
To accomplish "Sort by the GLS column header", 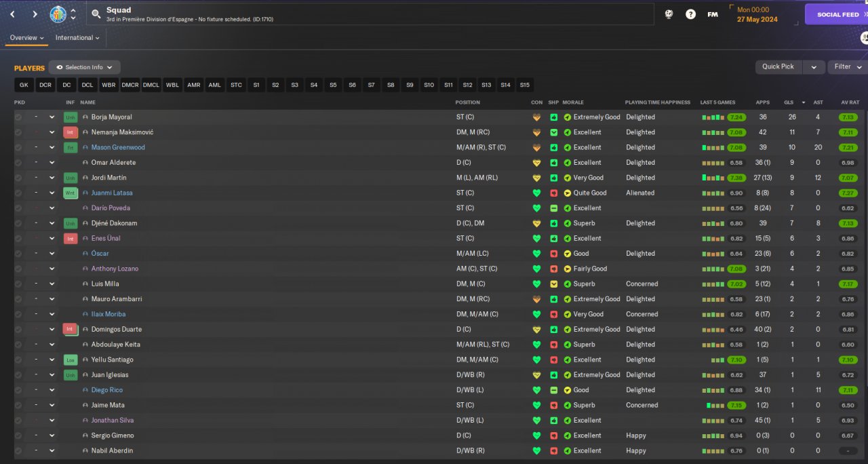I will (x=788, y=102).
